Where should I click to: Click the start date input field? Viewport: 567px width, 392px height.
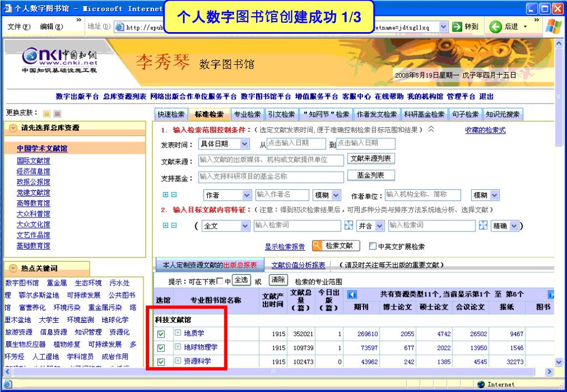click(x=296, y=143)
